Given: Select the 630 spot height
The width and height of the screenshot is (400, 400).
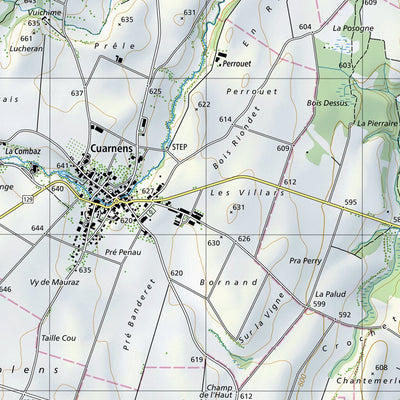Looking at the screenshot, I should [x=214, y=243].
